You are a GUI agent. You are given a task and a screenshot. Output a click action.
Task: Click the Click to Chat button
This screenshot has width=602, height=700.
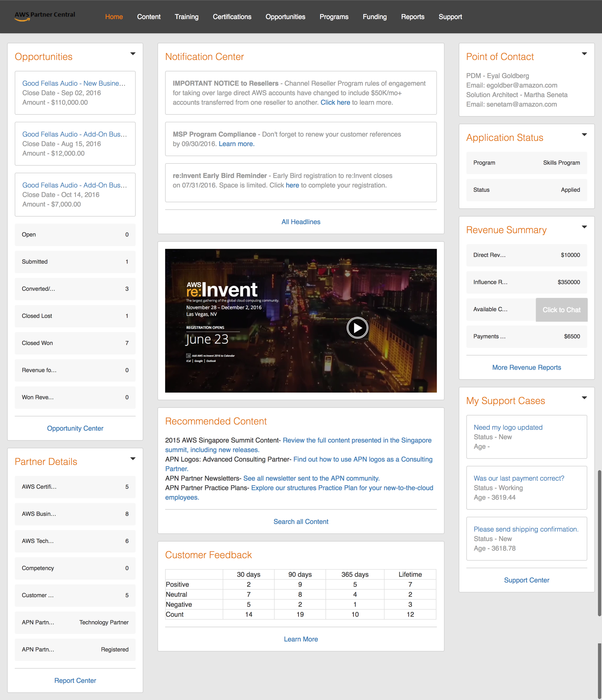point(562,310)
